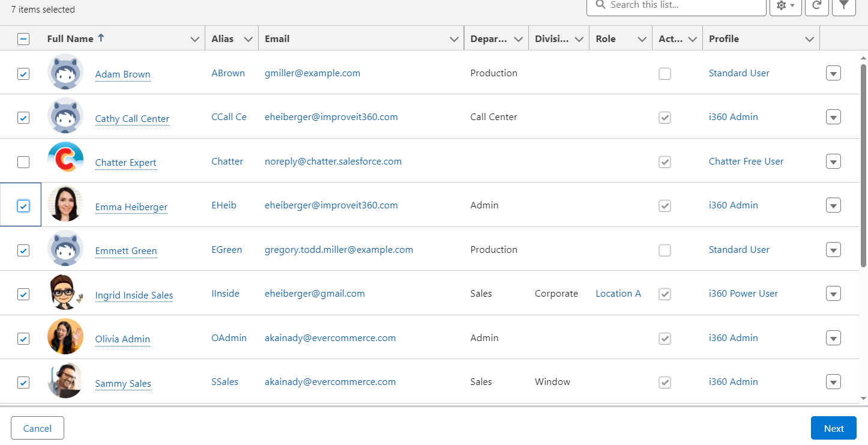Image resolution: width=868 pixels, height=445 pixels.
Task: Expand the Email column header menu
Action: pos(454,39)
